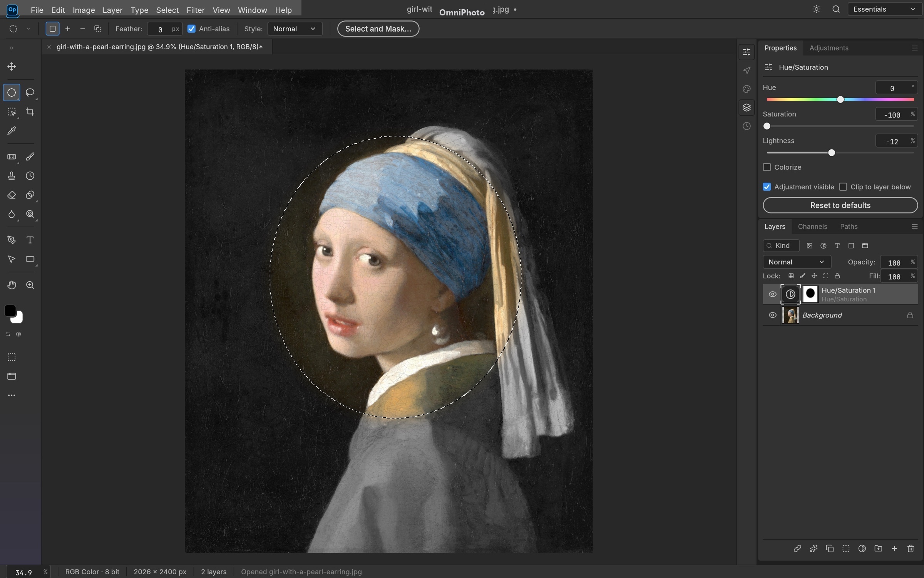Screen dimensions: 924x578
Task: Select the Move tool
Action: click(12, 67)
